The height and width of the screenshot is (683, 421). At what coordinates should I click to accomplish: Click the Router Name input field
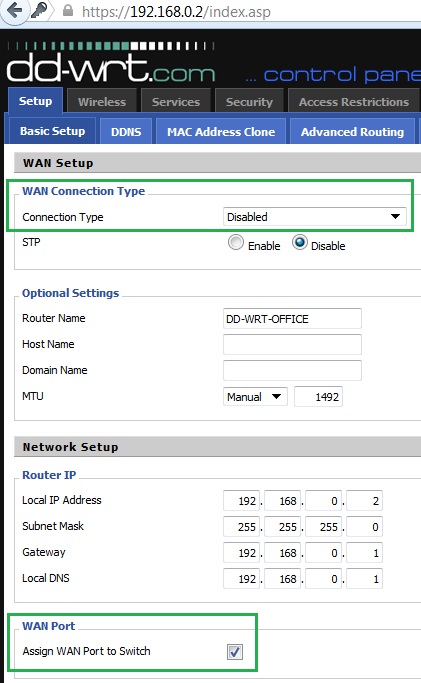[x=292, y=318]
